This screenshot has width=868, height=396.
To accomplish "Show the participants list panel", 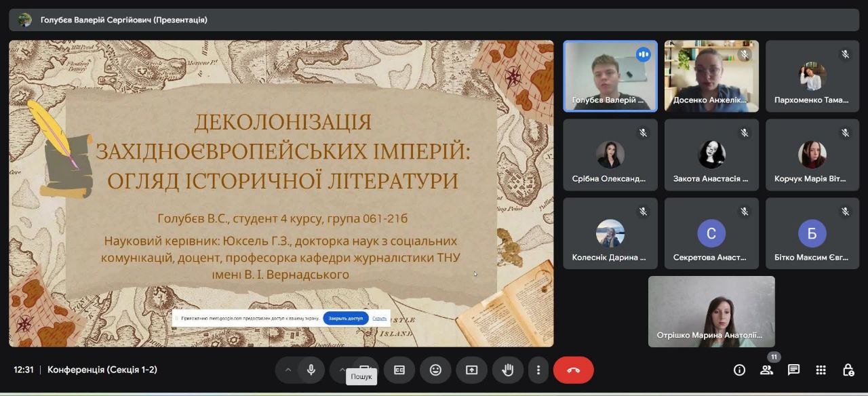I will (x=766, y=370).
